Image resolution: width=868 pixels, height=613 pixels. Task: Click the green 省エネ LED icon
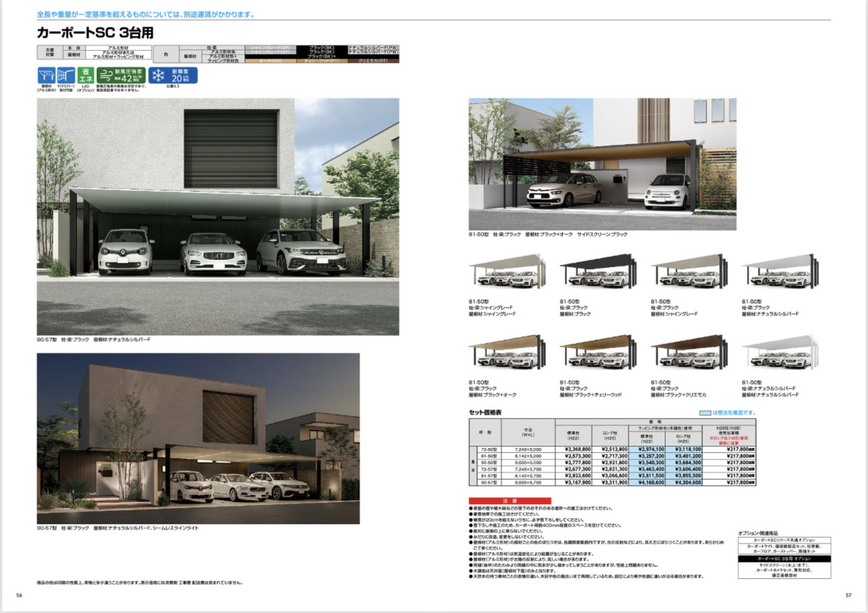pos(85,76)
